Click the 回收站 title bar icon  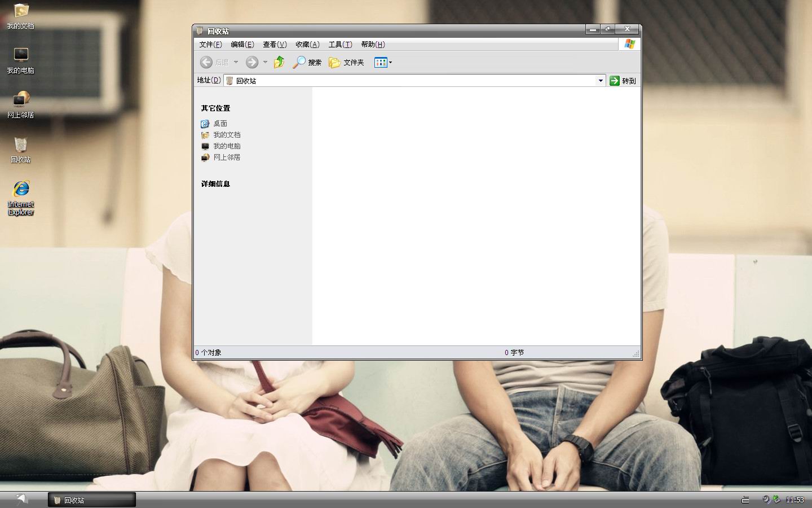pyautogui.click(x=200, y=31)
